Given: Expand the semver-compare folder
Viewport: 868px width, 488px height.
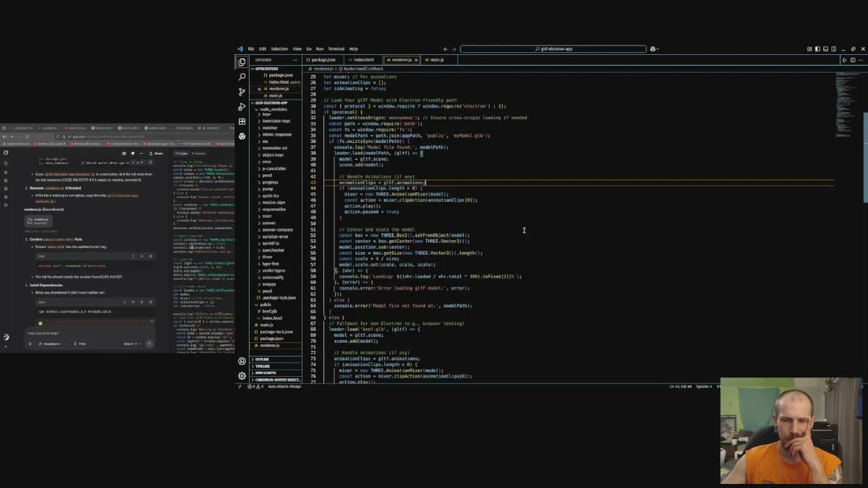Looking at the screenshot, I should (x=277, y=230).
